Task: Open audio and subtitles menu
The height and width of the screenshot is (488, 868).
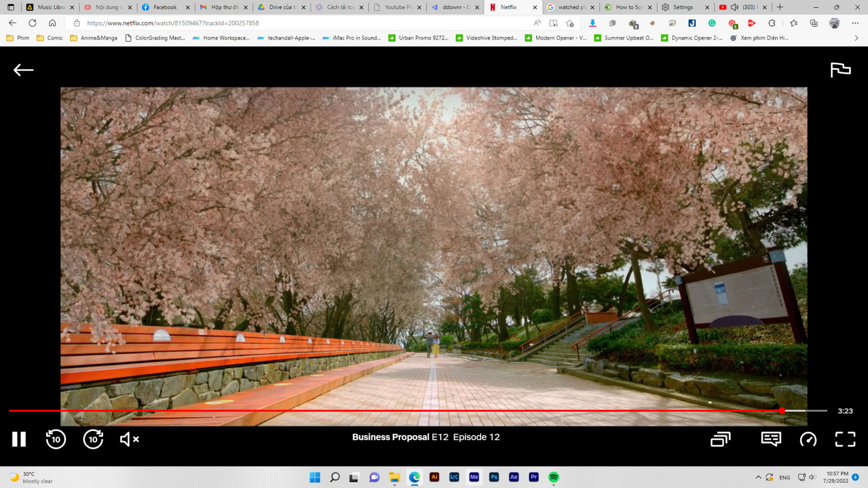Action: coord(771,439)
